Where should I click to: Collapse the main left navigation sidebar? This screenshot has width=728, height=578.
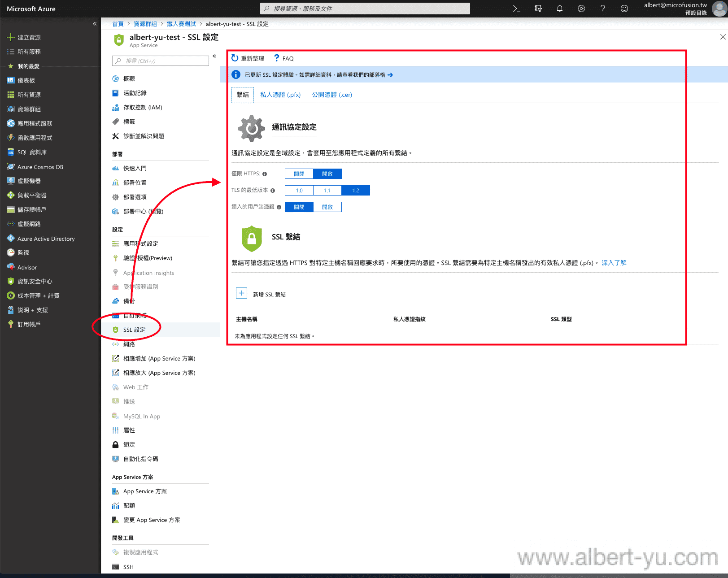click(x=95, y=24)
